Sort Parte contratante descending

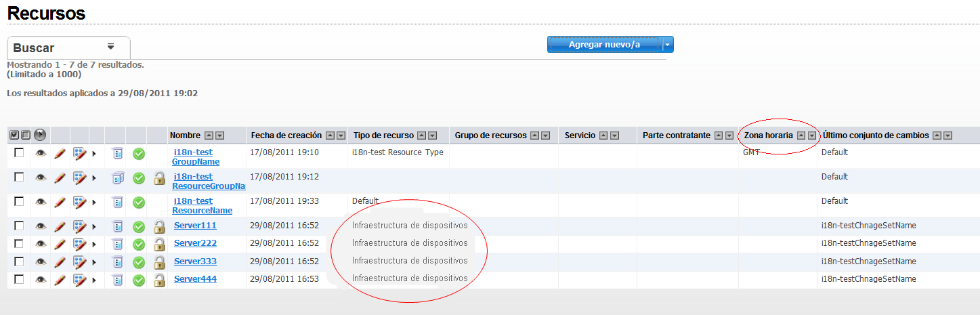(x=729, y=135)
